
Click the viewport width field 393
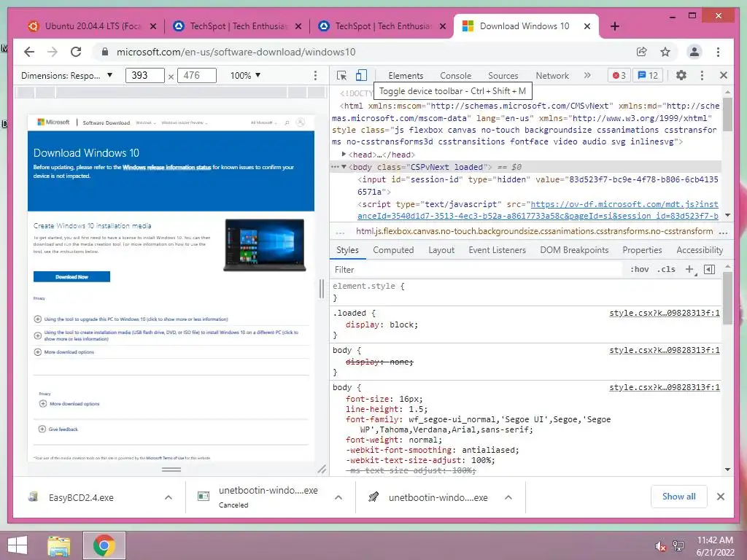pyautogui.click(x=145, y=75)
